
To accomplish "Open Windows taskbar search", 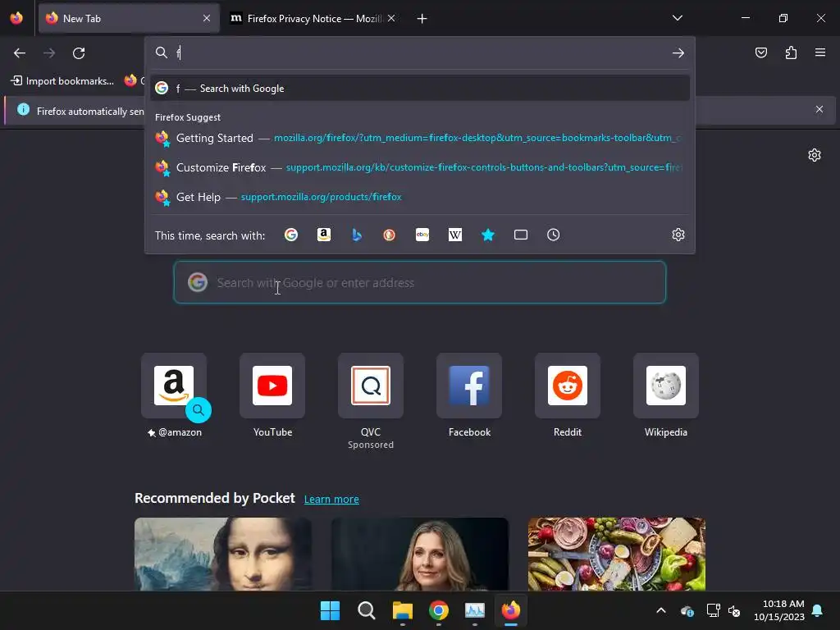I will click(x=367, y=610).
